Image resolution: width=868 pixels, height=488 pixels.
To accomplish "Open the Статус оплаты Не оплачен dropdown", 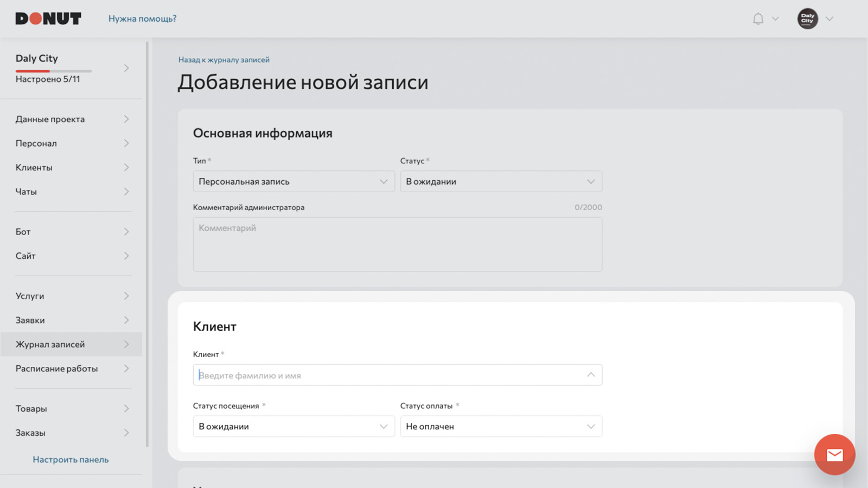I will pyautogui.click(x=501, y=426).
